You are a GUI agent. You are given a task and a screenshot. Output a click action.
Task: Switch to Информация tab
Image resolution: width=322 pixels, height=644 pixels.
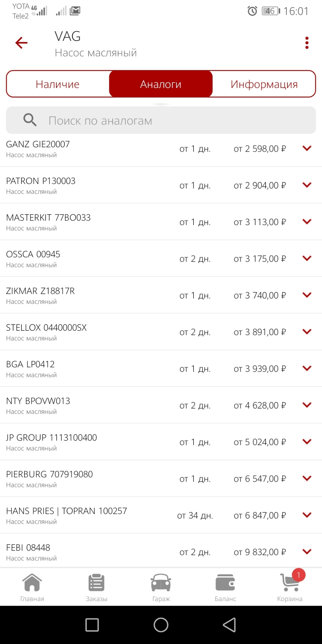[264, 84]
